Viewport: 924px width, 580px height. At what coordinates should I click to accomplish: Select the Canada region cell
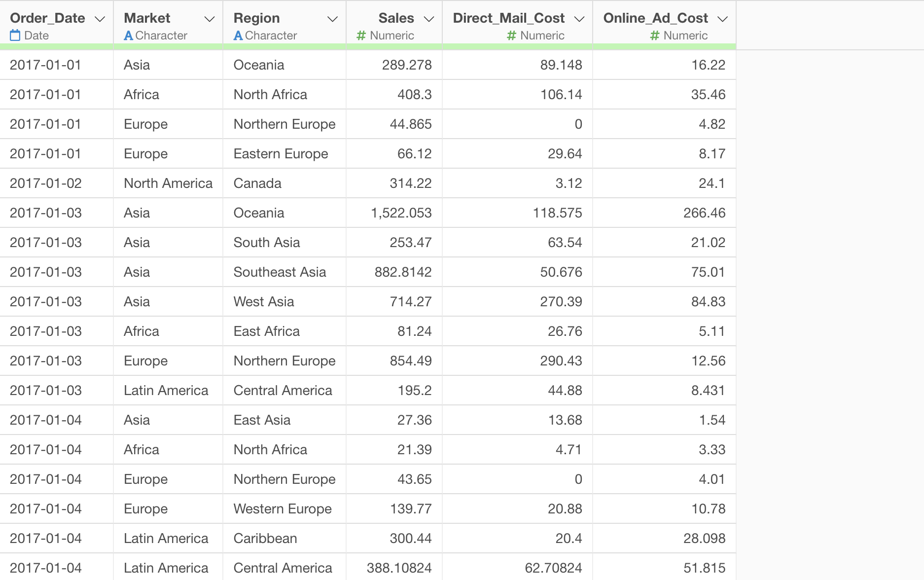(x=284, y=183)
